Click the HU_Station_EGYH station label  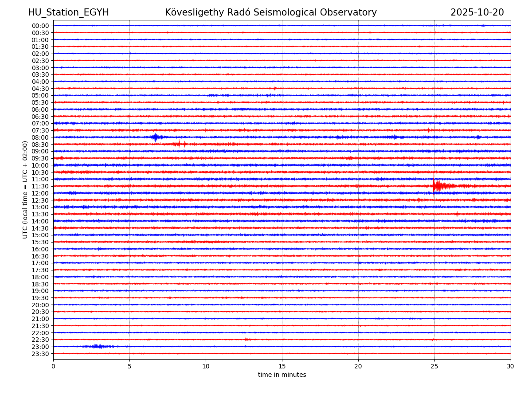coord(68,12)
